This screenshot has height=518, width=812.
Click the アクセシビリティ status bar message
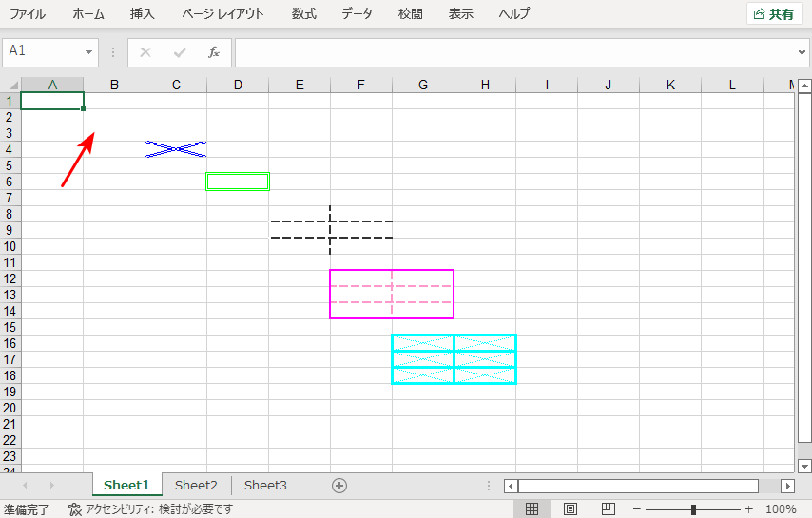click(x=159, y=509)
